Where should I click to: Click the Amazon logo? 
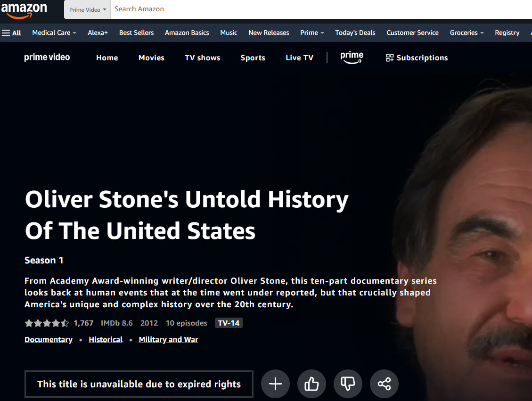[24, 10]
